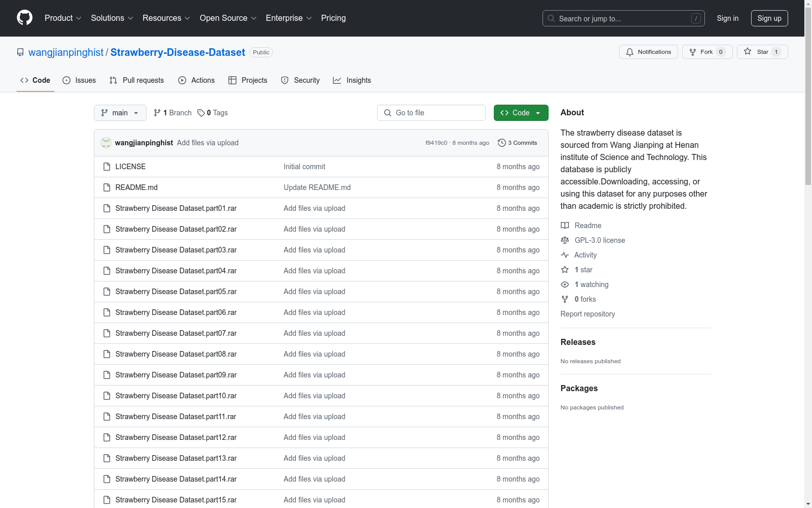Expand the Open Source menu
The height and width of the screenshot is (508, 812).
click(228, 18)
